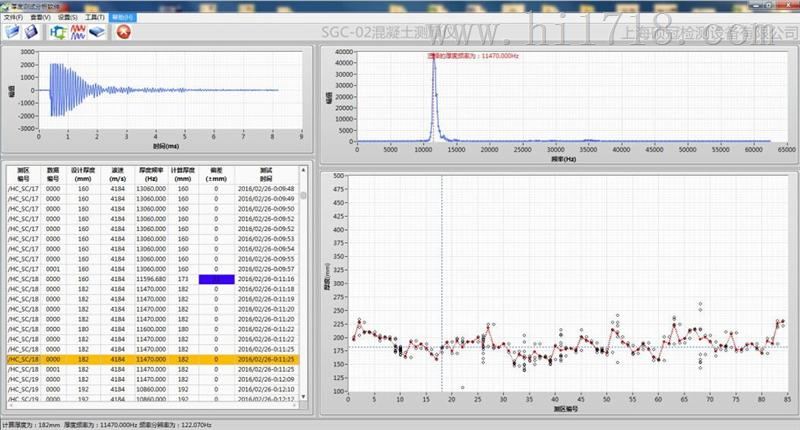Click the application icon in the title bar
This screenshot has height=430, width=800.
tap(6, 7)
